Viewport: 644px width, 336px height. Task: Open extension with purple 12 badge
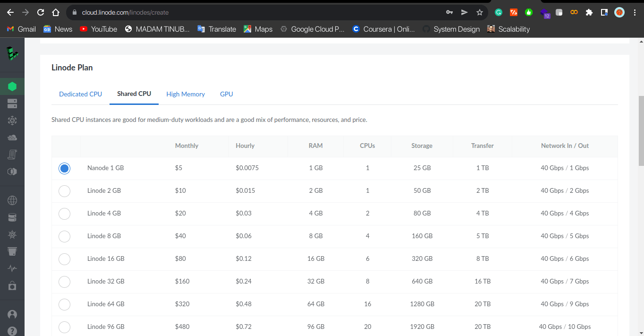coord(545,13)
